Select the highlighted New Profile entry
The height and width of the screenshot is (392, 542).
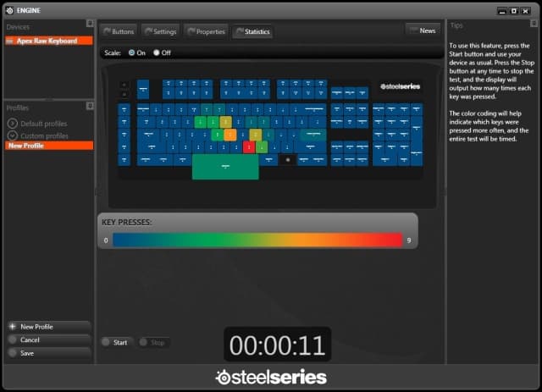tap(49, 146)
